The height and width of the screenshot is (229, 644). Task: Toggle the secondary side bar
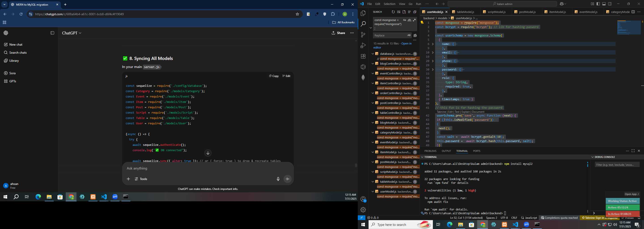pos(610,4)
